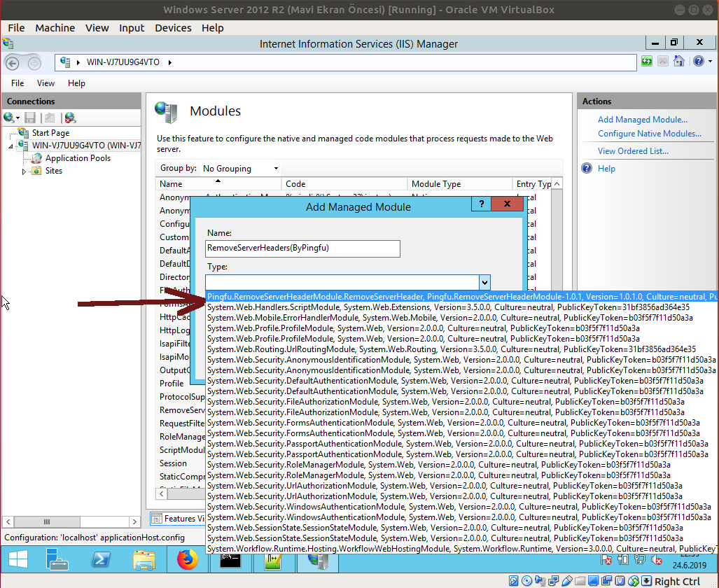Image resolution: width=719 pixels, height=588 pixels.
Task: Click the Connections pane right scroll arrow
Action: (134, 521)
